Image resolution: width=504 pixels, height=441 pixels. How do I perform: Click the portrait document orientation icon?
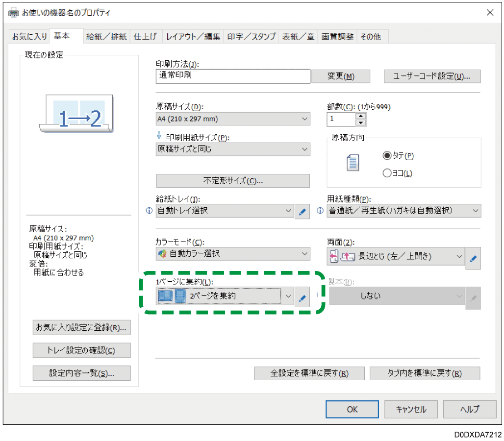click(353, 163)
